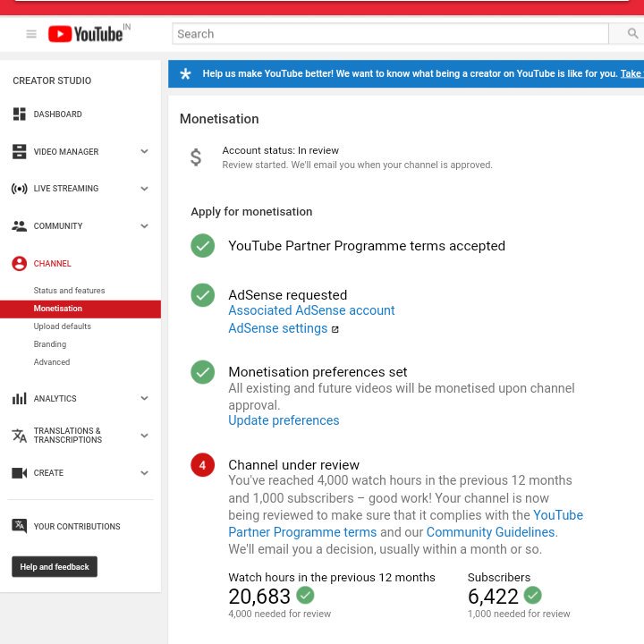Click the checkmark beside Monetisation preferences set
This screenshot has height=644, width=644.
(x=202, y=372)
